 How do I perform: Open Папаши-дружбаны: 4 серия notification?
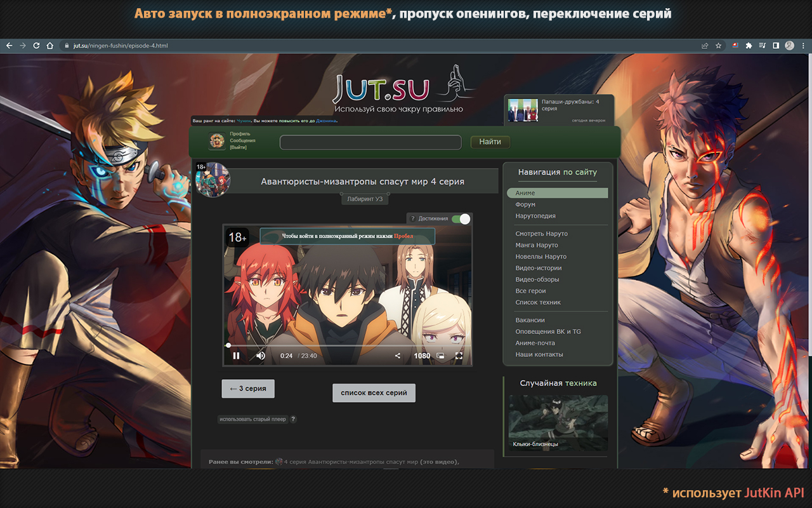[570, 105]
